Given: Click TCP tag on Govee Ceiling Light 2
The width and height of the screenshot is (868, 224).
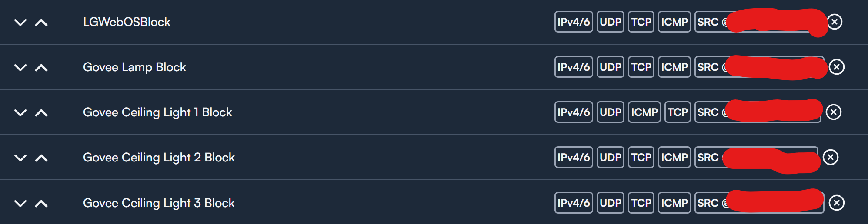Looking at the screenshot, I should (x=641, y=157).
